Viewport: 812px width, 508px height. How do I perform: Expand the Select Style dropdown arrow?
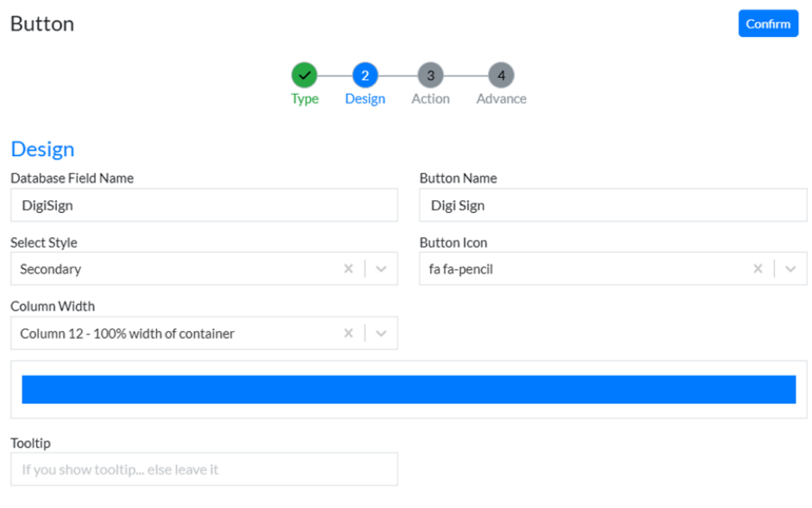coord(381,269)
